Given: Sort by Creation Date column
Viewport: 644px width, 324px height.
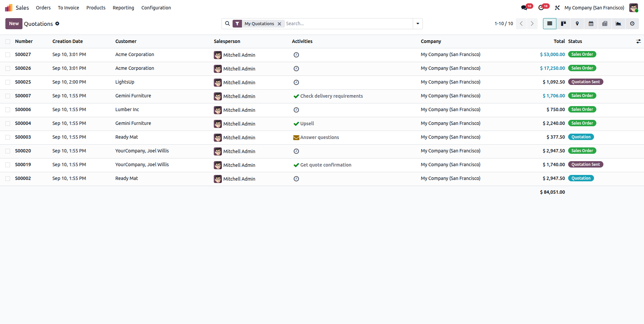Looking at the screenshot, I should tap(67, 41).
